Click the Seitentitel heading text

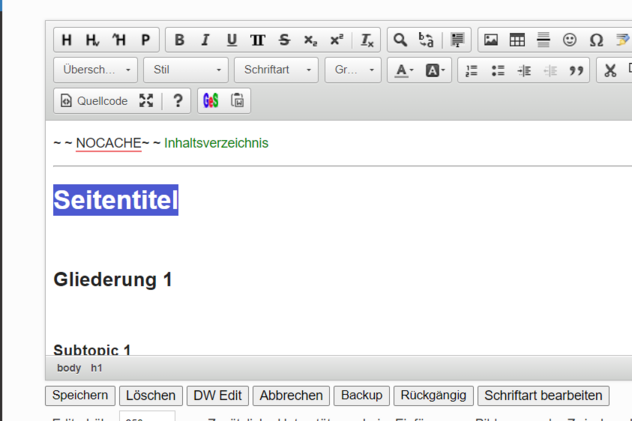tap(116, 200)
